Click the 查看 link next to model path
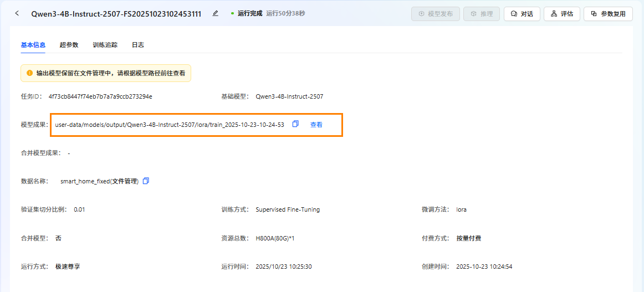This screenshot has height=292, width=644. (316, 125)
